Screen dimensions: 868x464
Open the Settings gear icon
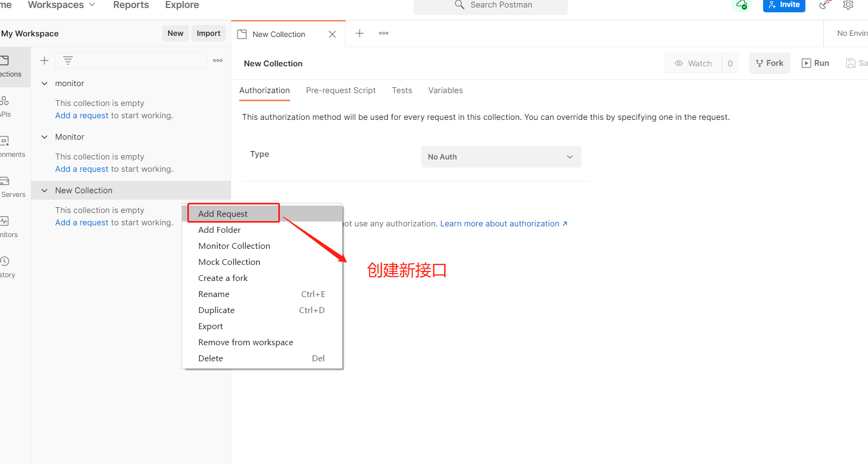pos(848,5)
